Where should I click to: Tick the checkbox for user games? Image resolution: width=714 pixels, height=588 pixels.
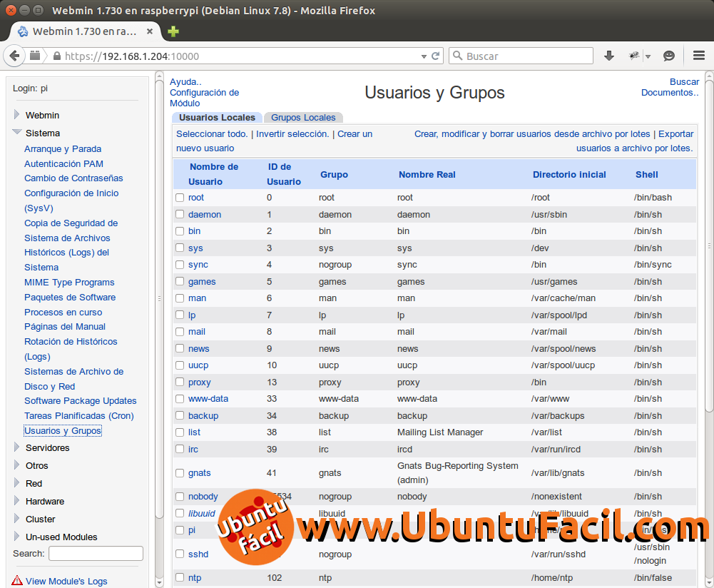(x=180, y=281)
